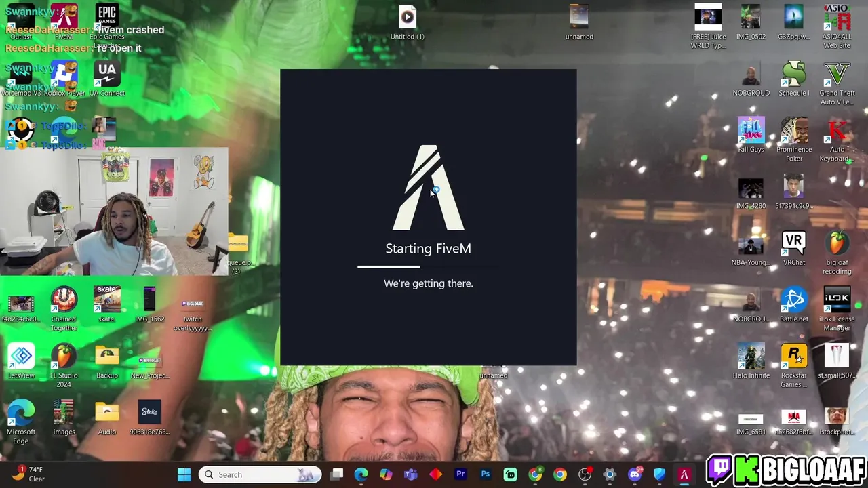
Task: Click the 'We're getting there.' message
Action: [429, 283]
